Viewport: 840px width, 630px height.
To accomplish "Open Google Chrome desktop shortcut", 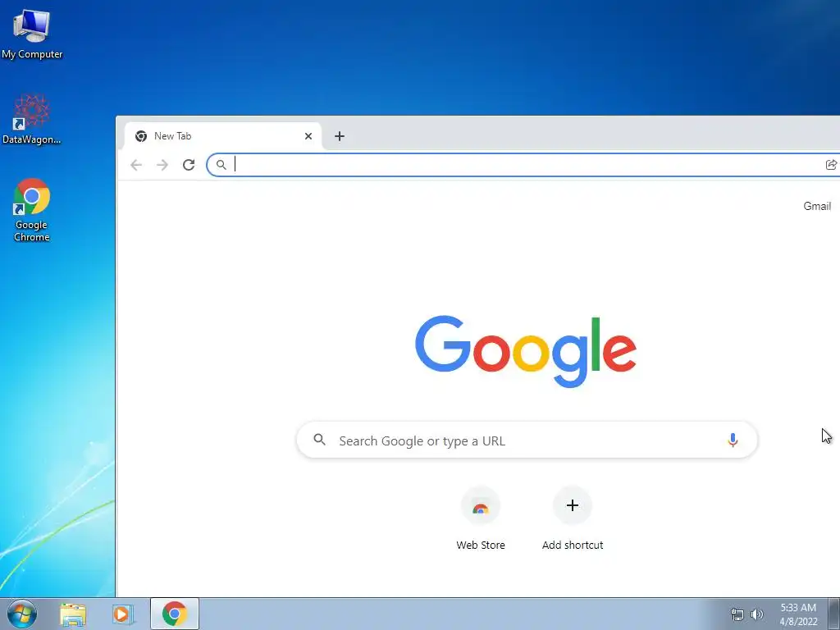I will tap(32, 210).
